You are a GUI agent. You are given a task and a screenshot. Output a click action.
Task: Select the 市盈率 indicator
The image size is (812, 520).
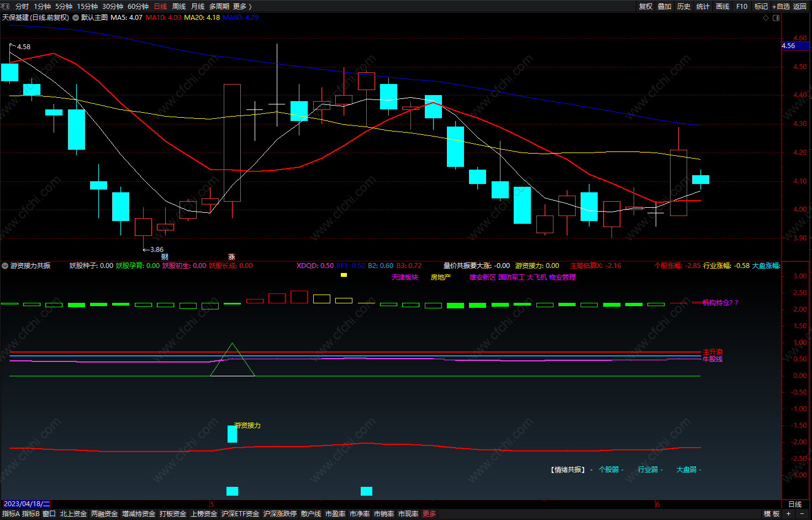click(x=335, y=514)
